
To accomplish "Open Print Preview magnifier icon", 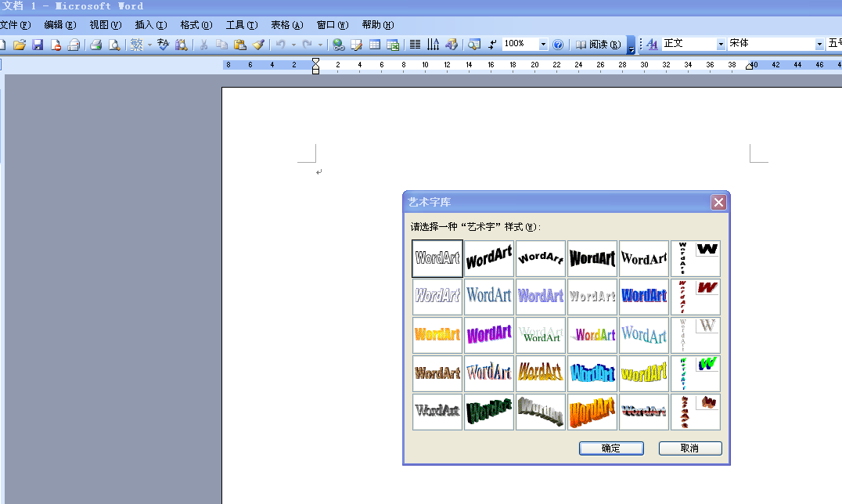I will 113,45.
